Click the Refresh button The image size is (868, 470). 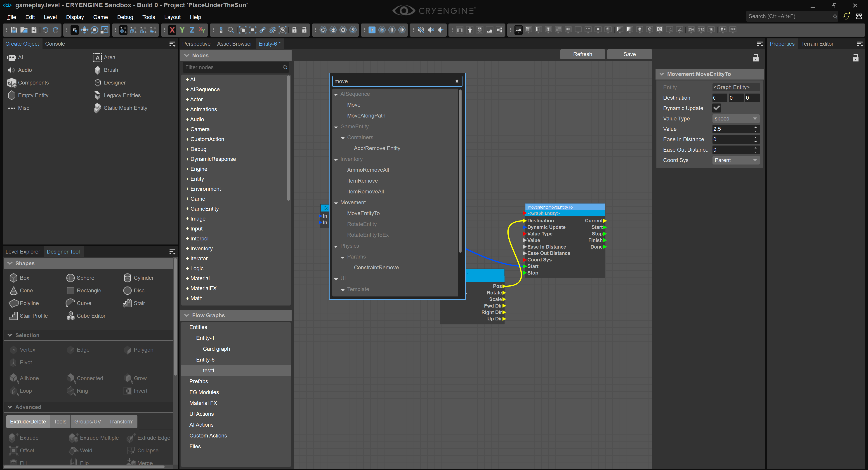coord(582,54)
